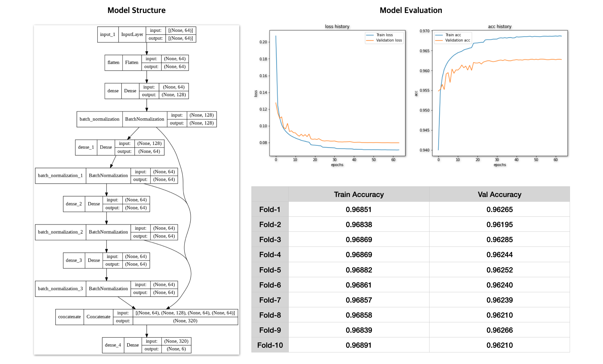Viewport: 603px width, 364px height.
Task: Click the Model Evaluation heading
Action: (411, 10)
